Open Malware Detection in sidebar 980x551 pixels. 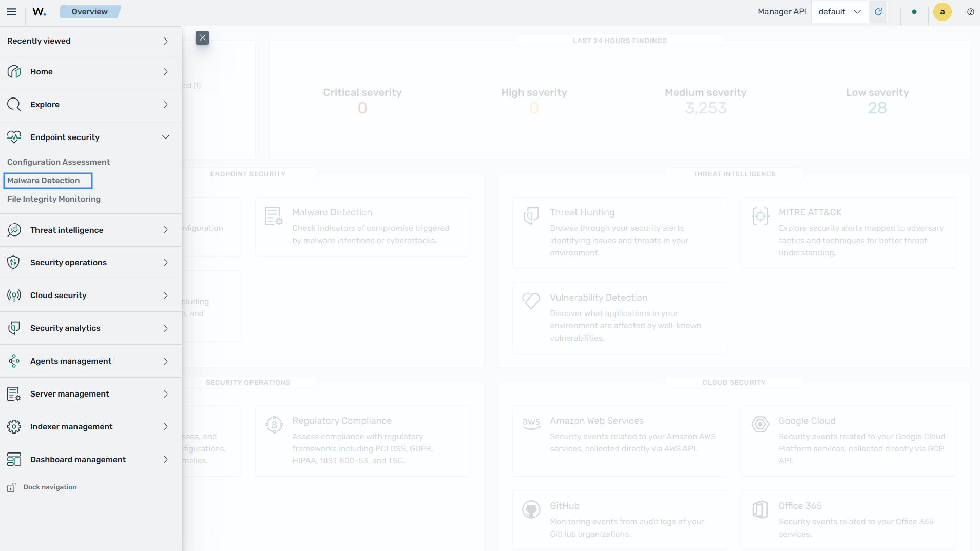coord(44,181)
